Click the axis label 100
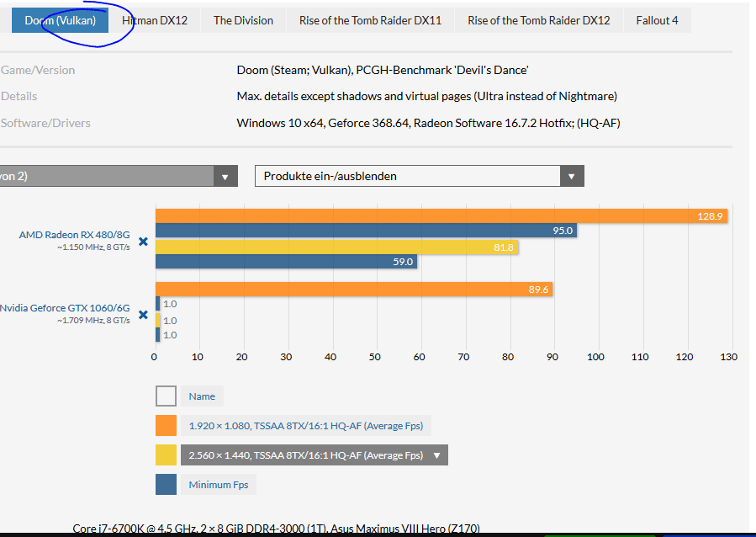 pos(595,357)
